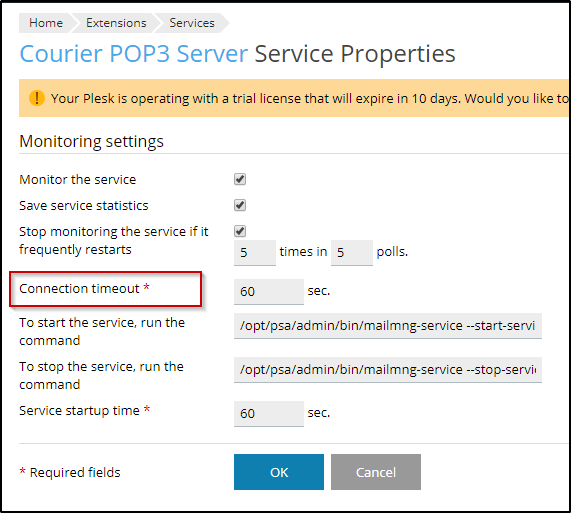This screenshot has width=571, height=513.
Task: Go to the Home breadcrumb
Action: click(46, 23)
